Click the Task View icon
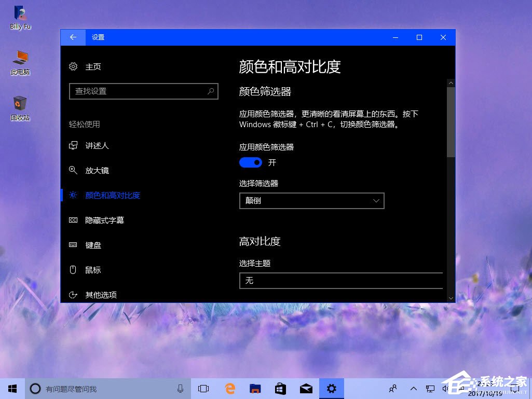The width and height of the screenshot is (532, 399). coord(203,388)
